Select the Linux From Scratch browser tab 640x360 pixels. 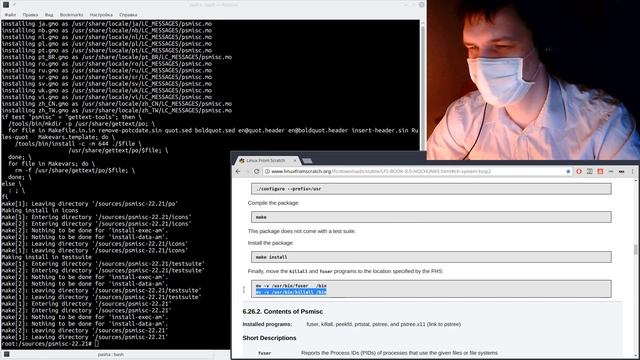[266, 160]
